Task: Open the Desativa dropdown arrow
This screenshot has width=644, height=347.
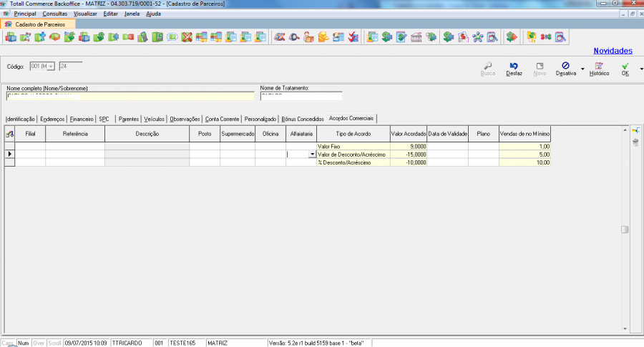Action: click(x=582, y=69)
